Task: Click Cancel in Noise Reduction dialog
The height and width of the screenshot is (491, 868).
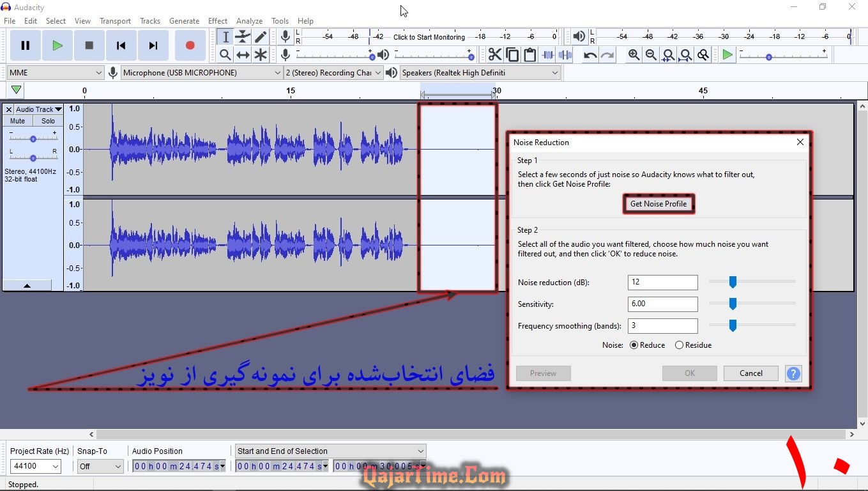Action: click(750, 373)
